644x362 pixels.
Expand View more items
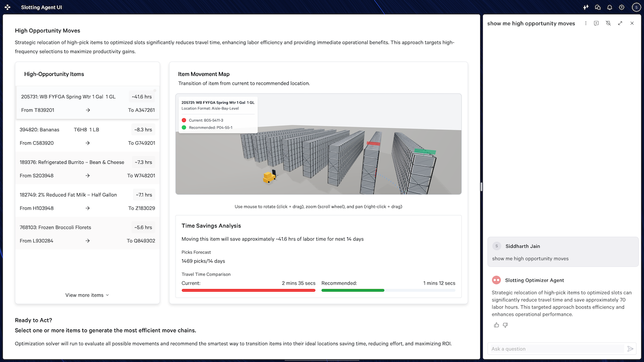tap(87, 295)
